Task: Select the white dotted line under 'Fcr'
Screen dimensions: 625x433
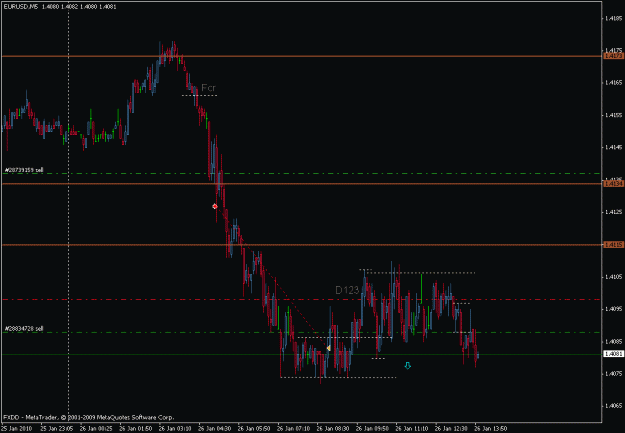Action: click(x=199, y=95)
